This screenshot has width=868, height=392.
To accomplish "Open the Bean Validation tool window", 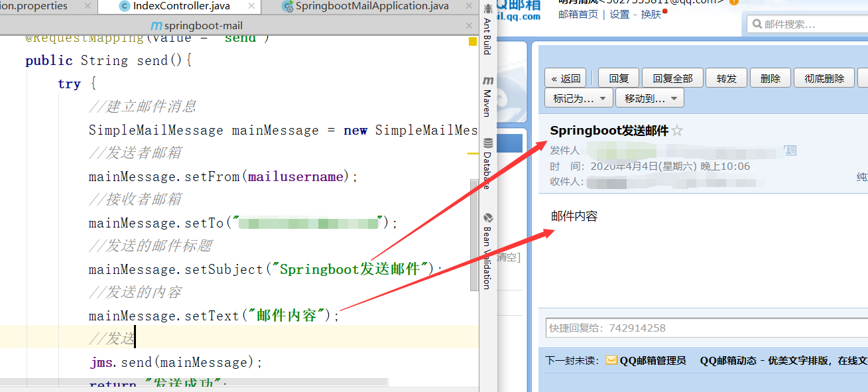I will click(x=488, y=252).
